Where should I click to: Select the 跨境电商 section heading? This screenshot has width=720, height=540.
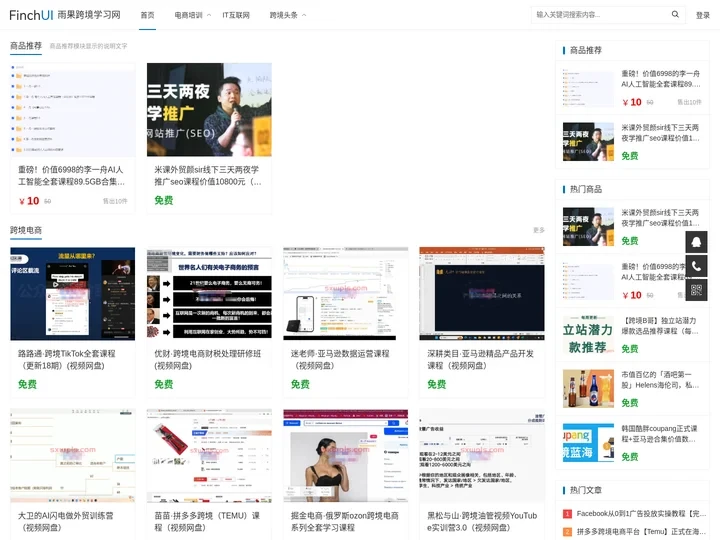coord(26,230)
